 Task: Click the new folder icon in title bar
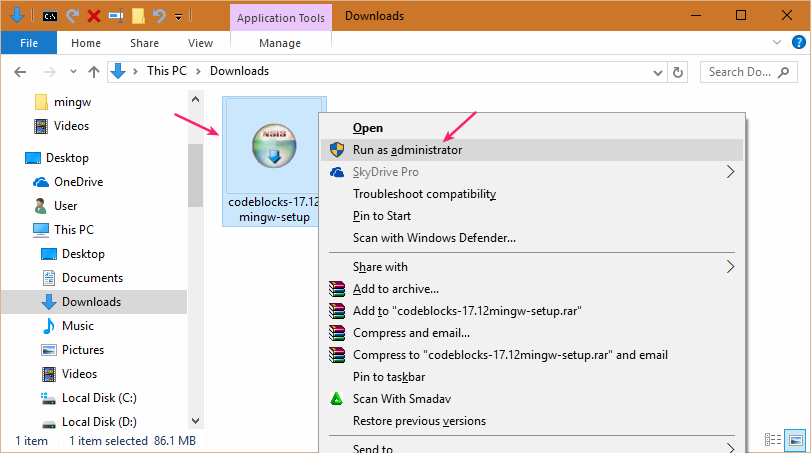point(138,16)
